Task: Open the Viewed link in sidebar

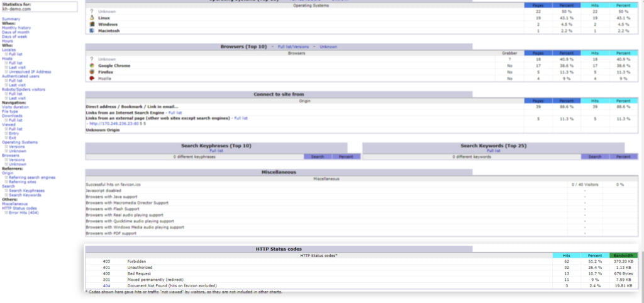Action: 9,125
